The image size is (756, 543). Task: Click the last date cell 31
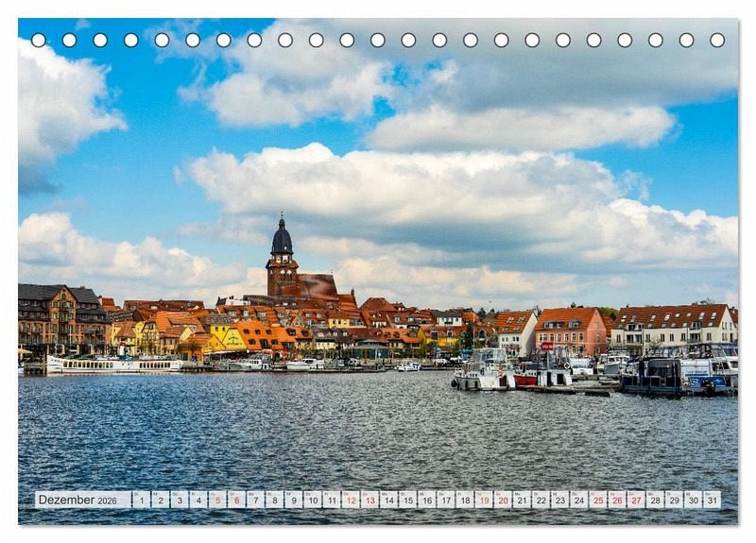713,500
